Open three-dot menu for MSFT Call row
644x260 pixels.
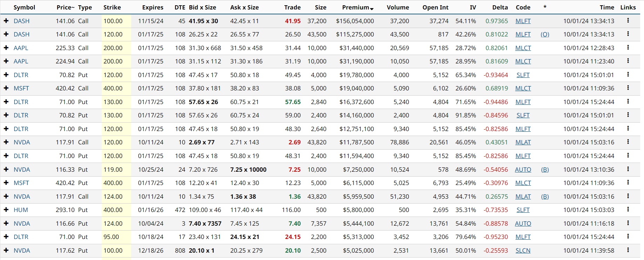coord(628,88)
